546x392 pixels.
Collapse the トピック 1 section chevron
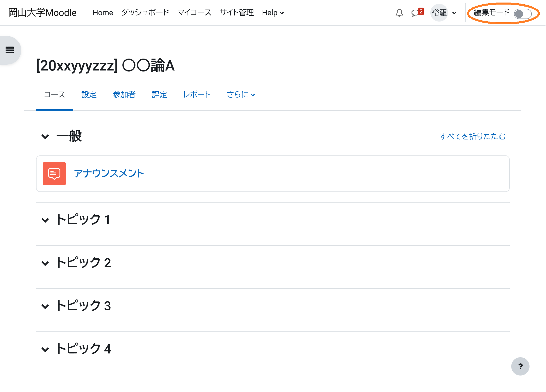tap(45, 220)
